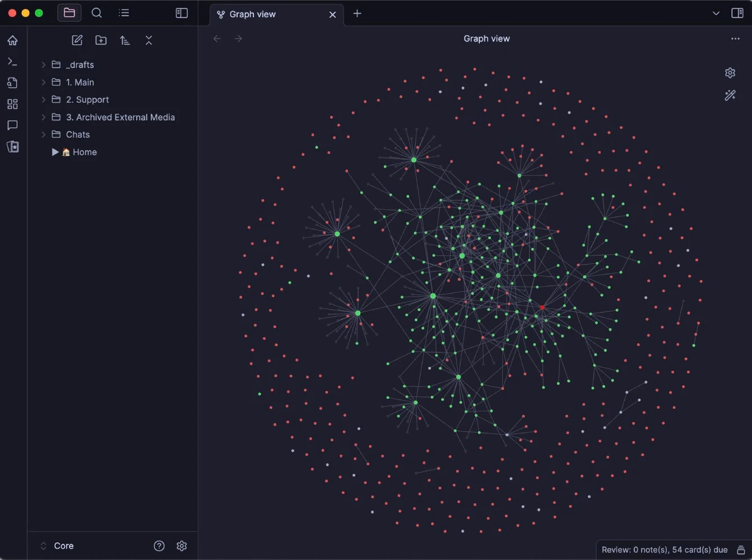Expand the _drafts folder
This screenshot has width=752, height=560.
click(x=44, y=65)
